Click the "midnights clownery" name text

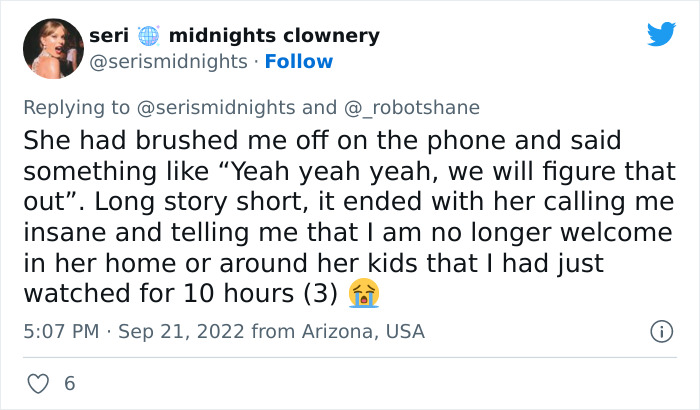274,36
